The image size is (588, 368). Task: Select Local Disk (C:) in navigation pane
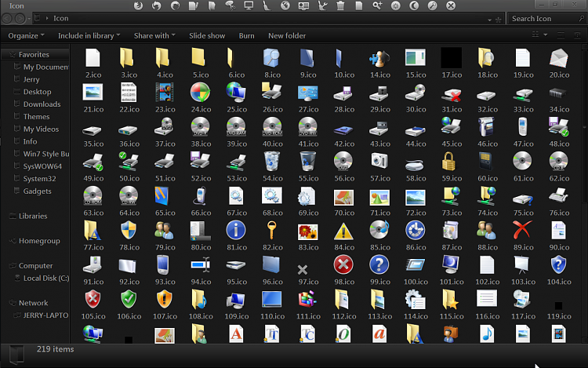(x=46, y=279)
